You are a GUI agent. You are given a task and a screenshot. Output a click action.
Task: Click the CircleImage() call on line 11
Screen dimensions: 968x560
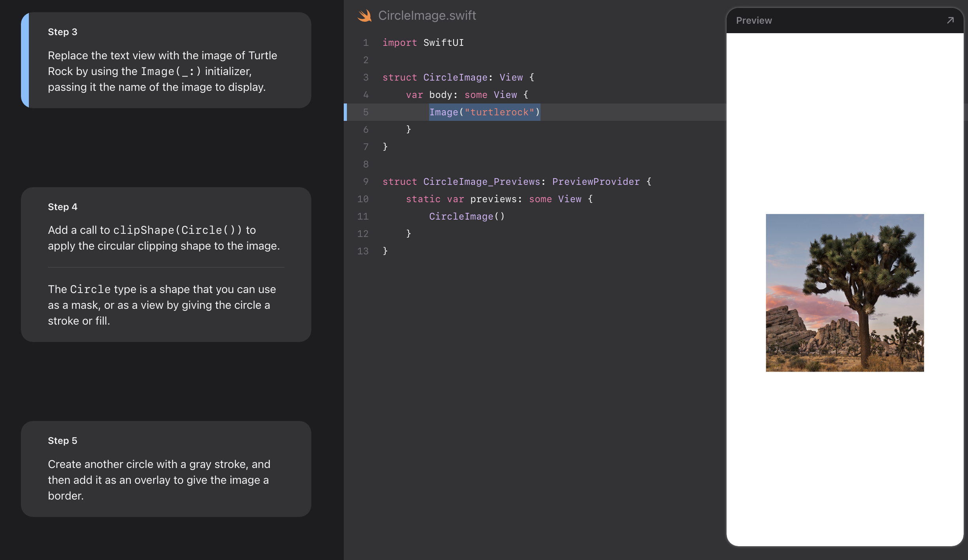(x=467, y=216)
